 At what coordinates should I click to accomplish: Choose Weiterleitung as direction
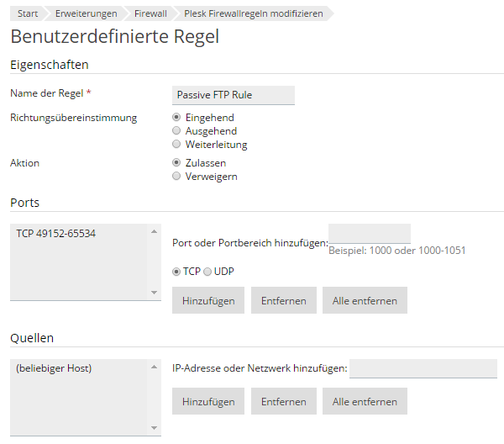176,144
